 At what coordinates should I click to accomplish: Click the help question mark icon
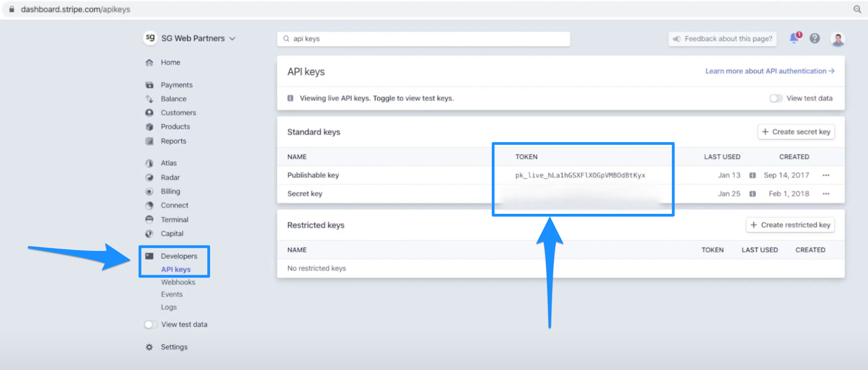(814, 38)
